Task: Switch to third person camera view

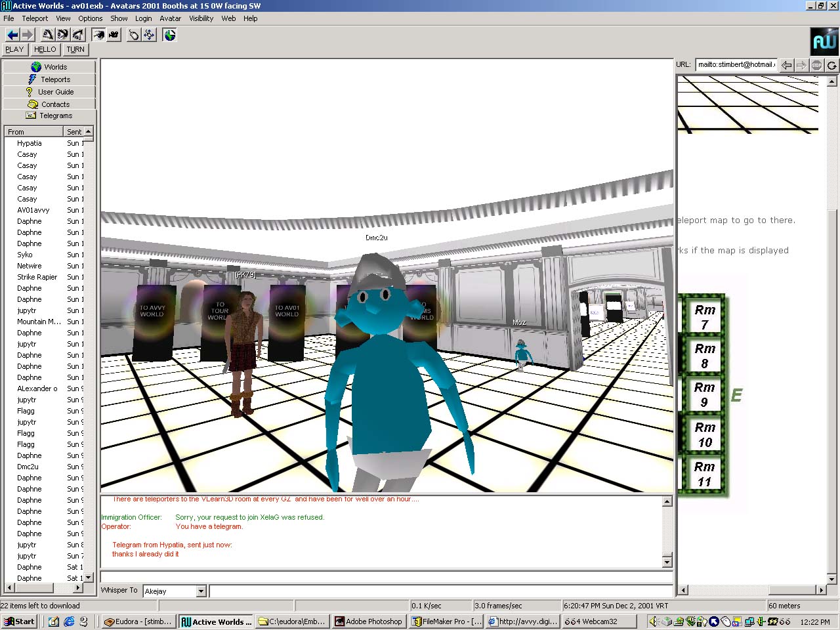Action: click(x=114, y=35)
